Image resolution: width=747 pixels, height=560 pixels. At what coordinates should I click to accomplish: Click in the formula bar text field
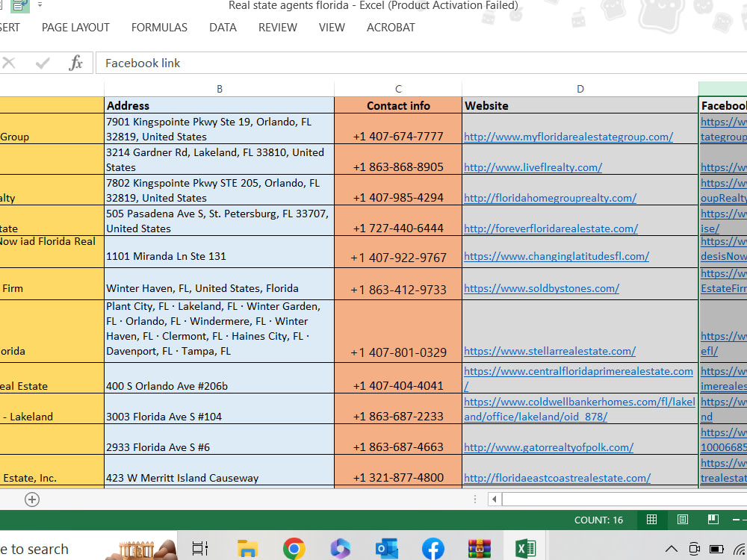coord(421,63)
